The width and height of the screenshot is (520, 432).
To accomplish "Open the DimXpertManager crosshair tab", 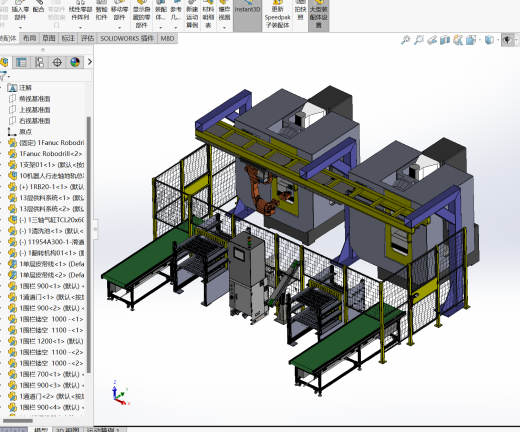I will click(x=57, y=62).
